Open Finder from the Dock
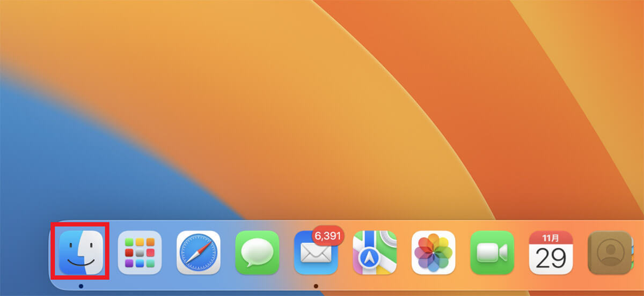The height and width of the screenshot is (296, 644). 81,253
